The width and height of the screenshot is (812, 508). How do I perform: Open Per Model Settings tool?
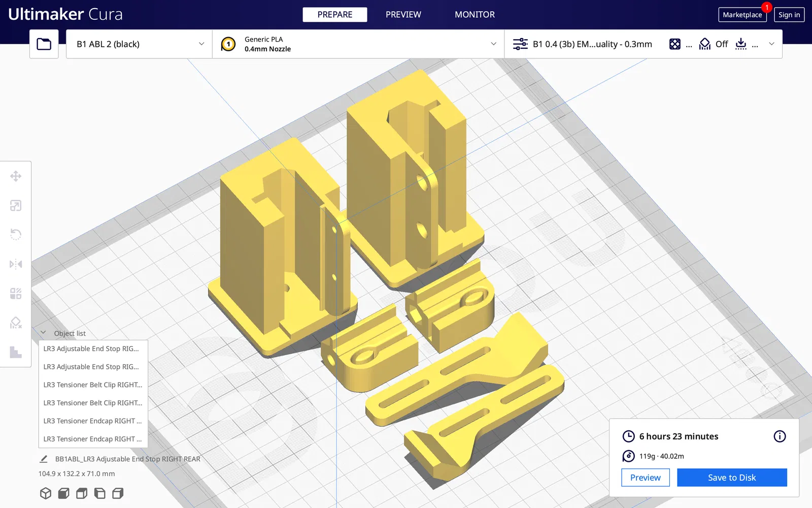pos(16,294)
